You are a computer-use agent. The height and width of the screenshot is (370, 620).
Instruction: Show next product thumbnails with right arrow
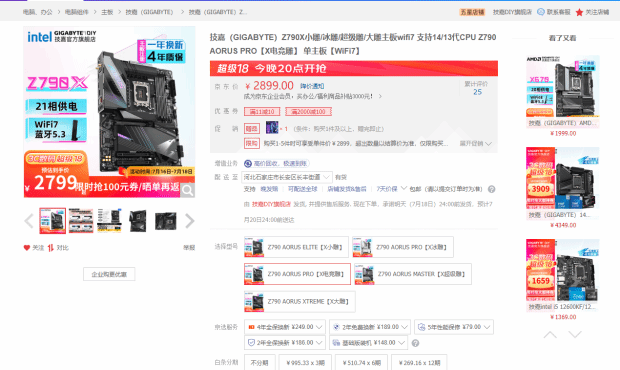point(190,221)
